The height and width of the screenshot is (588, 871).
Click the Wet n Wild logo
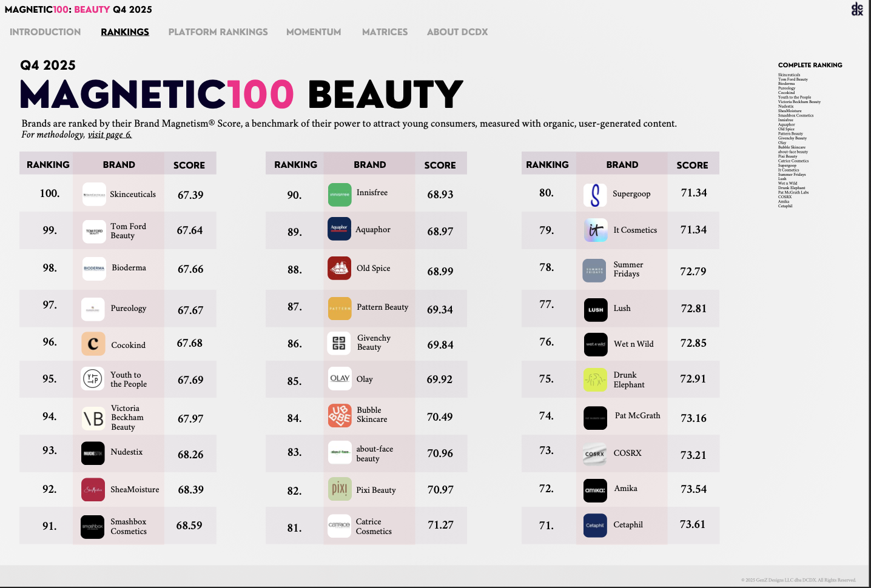596,344
